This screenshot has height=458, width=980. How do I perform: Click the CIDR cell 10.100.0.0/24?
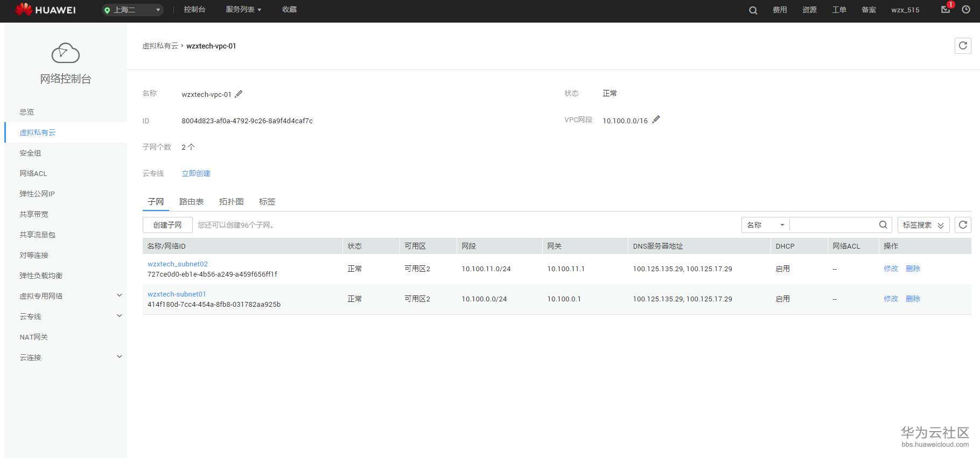click(484, 299)
